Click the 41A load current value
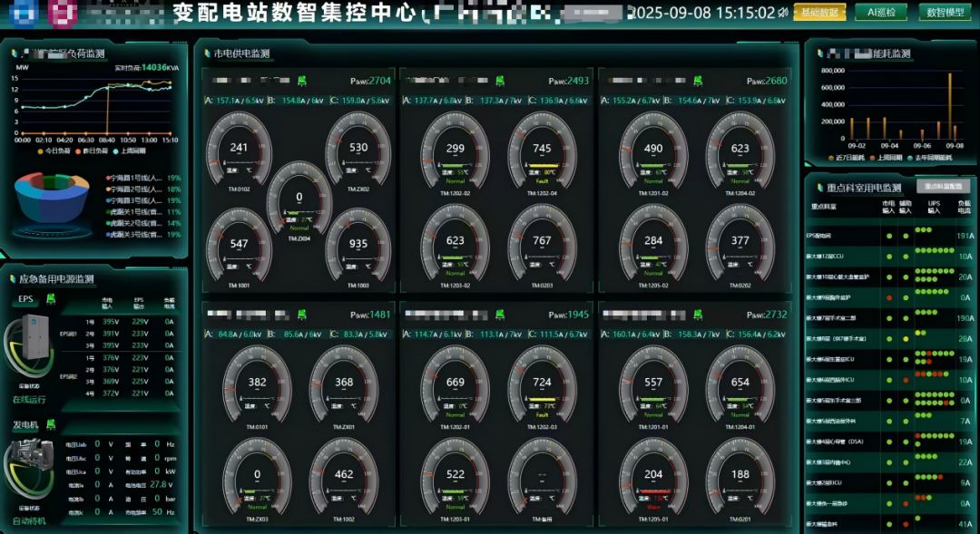Image resolution: width=980 pixels, height=534 pixels. point(965,524)
